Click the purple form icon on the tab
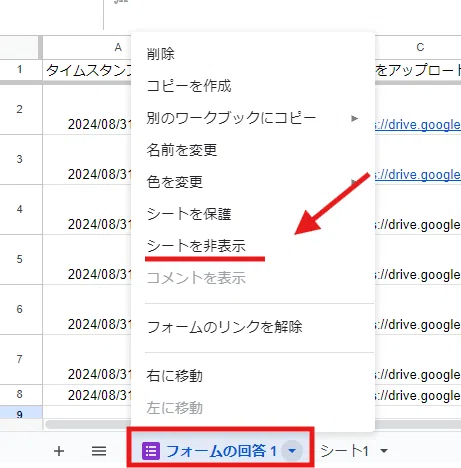461x468 pixels. [x=151, y=451]
